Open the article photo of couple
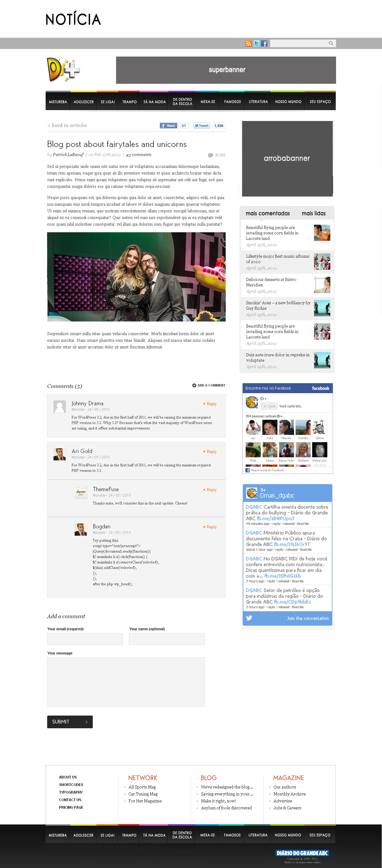This screenshot has width=382, height=868. pyautogui.click(x=136, y=277)
